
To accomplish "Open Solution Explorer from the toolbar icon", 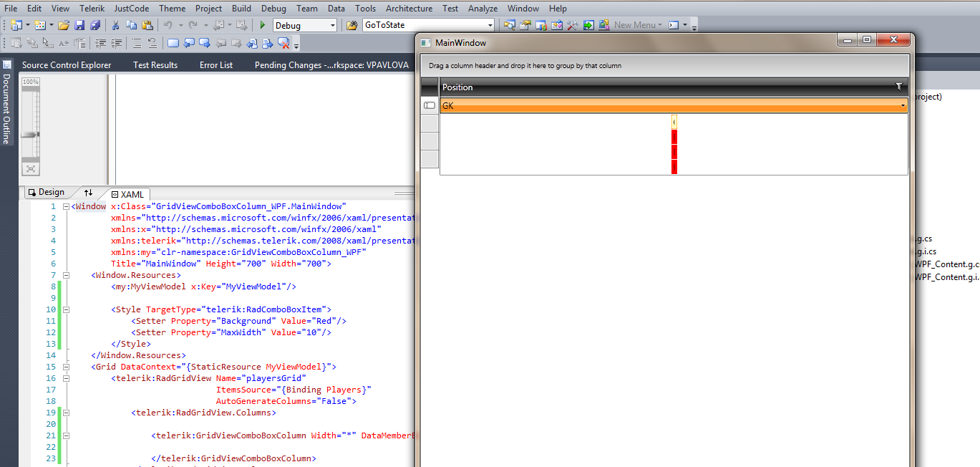I will pyautogui.click(x=509, y=25).
